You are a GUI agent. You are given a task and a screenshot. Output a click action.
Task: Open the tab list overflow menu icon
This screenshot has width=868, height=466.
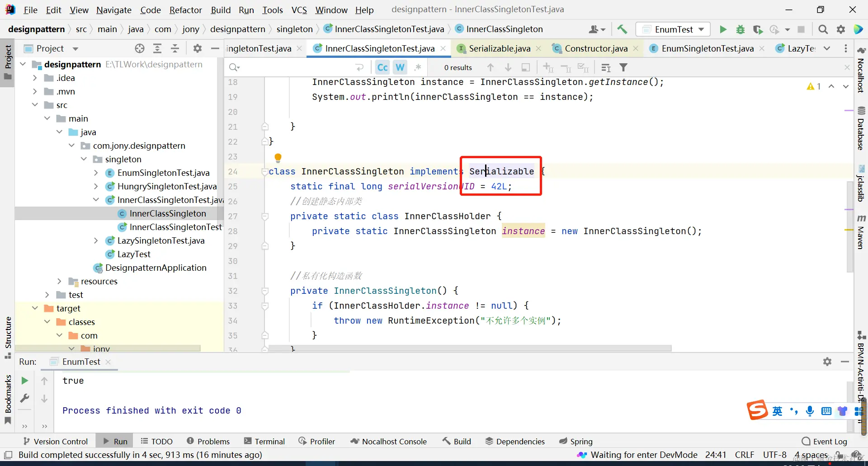[x=827, y=48]
